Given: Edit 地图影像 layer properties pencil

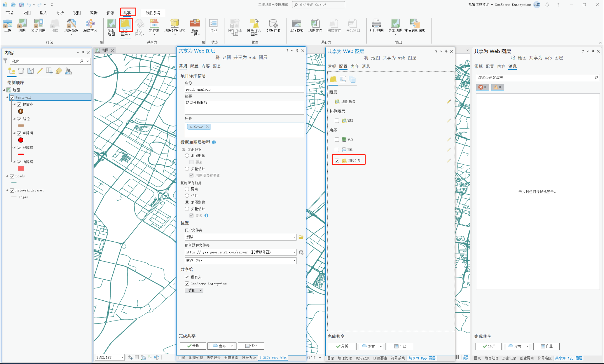Looking at the screenshot, I should coord(449,102).
